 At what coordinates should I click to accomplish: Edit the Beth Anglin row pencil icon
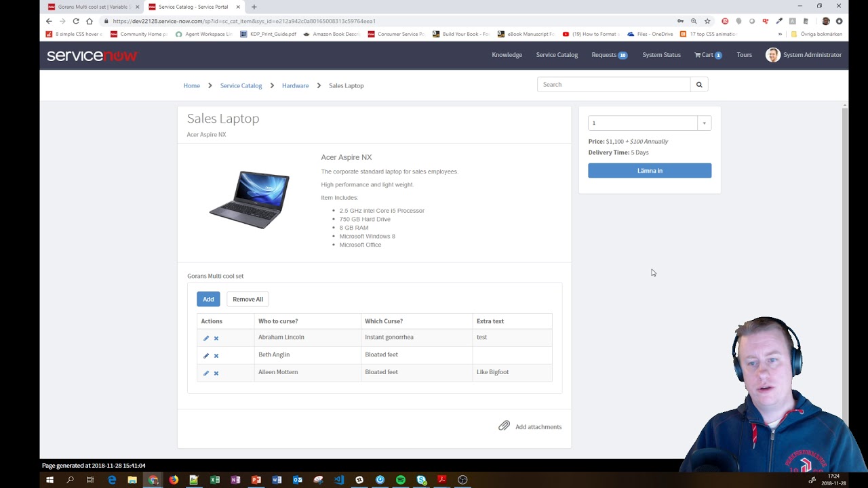pyautogui.click(x=206, y=356)
